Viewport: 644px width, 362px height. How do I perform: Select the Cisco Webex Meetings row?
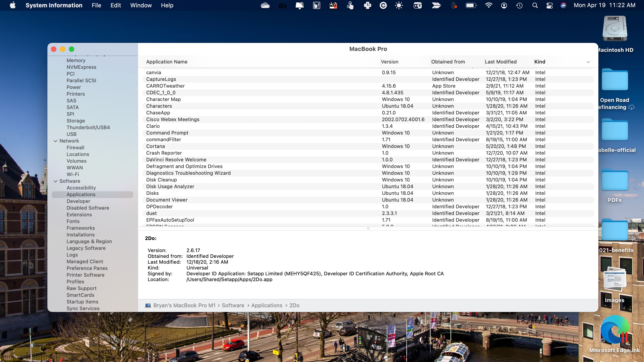[368, 119]
